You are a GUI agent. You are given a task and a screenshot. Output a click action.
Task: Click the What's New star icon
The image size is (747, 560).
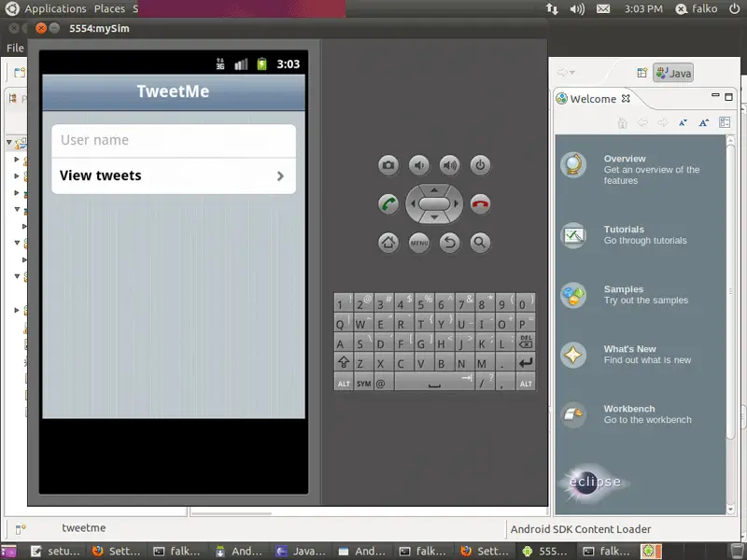pyautogui.click(x=573, y=355)
